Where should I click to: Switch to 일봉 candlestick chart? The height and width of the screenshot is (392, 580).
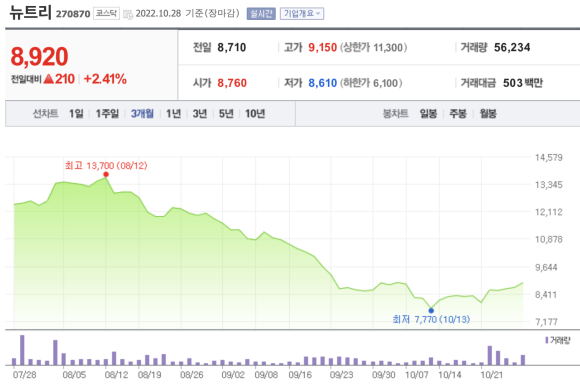point(428,114)
